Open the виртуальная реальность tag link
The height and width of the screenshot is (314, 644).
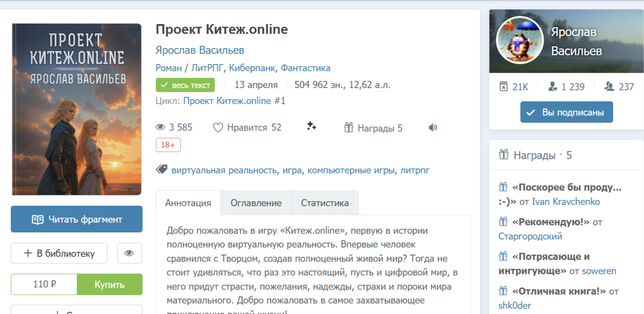point(224,170)
